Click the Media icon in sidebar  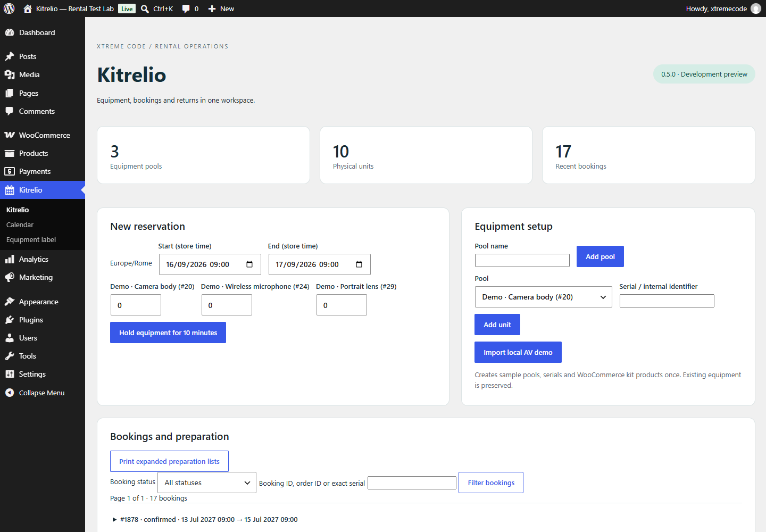[10, 74]
